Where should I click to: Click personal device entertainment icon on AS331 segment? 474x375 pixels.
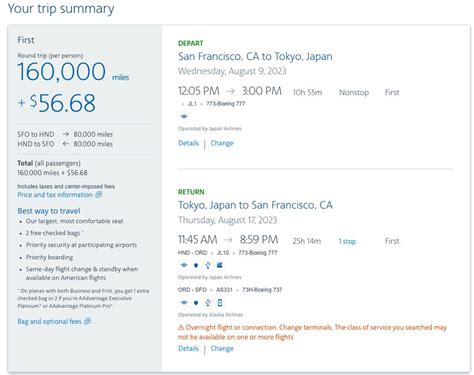(219, 303)
